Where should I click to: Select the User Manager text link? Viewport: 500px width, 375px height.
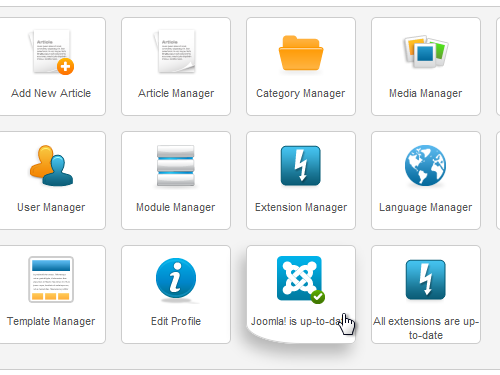coord(51,207)
